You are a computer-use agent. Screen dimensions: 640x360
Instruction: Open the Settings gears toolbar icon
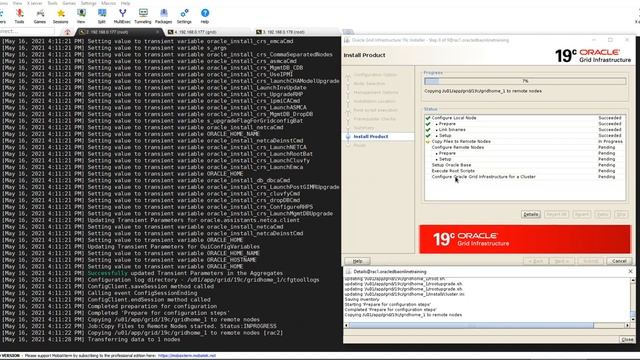184,16
